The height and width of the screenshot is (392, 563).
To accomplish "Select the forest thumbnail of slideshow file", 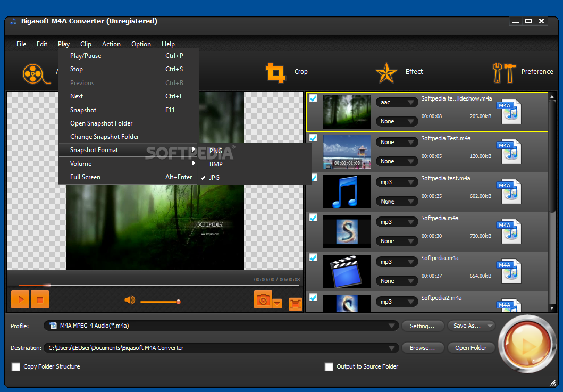I will [x=347, y=112].
